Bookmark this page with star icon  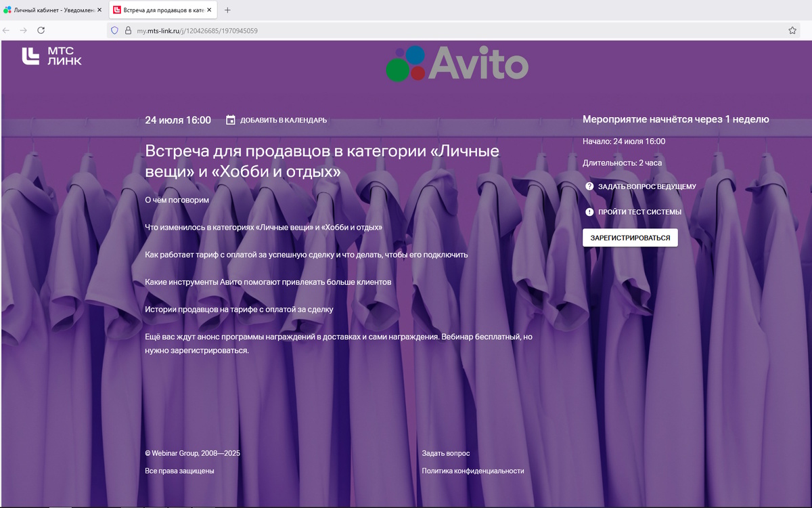(792, 30)
